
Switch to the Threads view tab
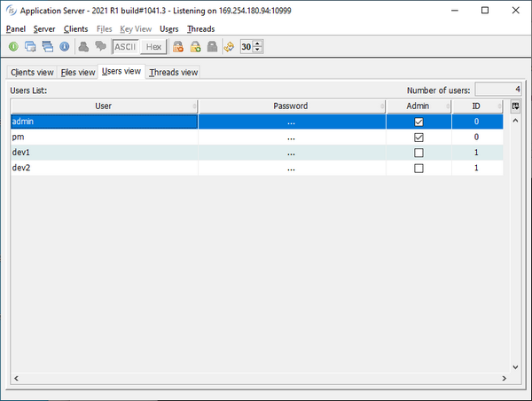click(173, 73)
